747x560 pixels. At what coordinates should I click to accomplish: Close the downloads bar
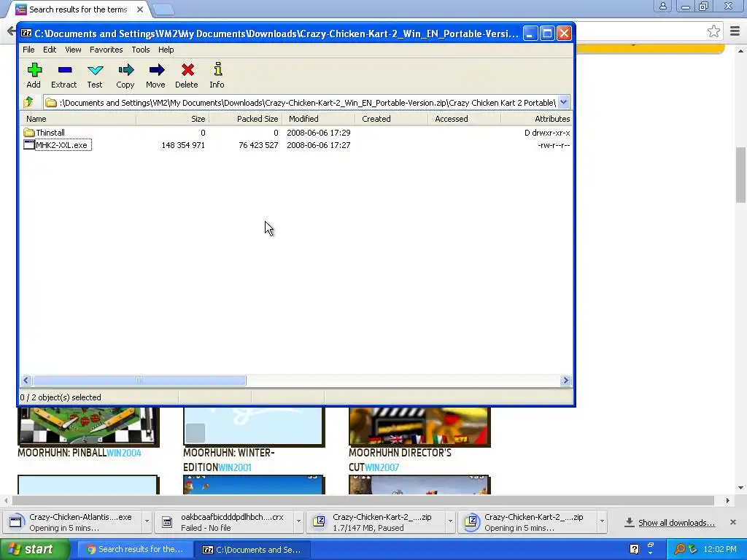tap(732, 522)
